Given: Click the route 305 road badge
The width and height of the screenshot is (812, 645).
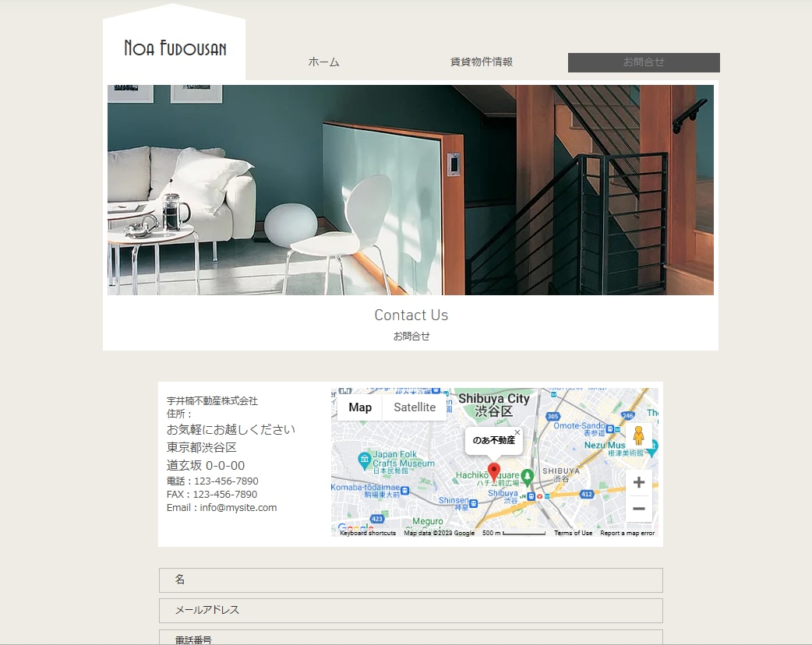Looking at the screenshot, I should [553, 416].
